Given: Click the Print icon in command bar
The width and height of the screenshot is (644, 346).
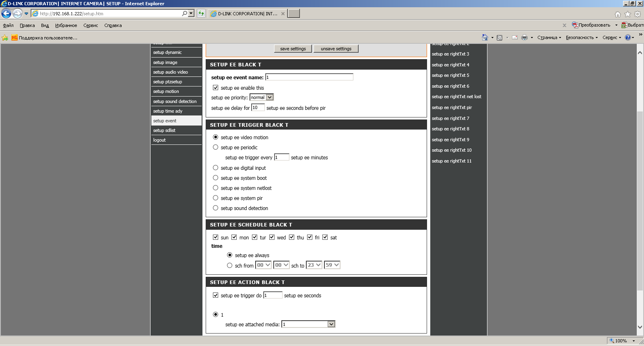Looking at the screenshot, I should coord(524,37).
